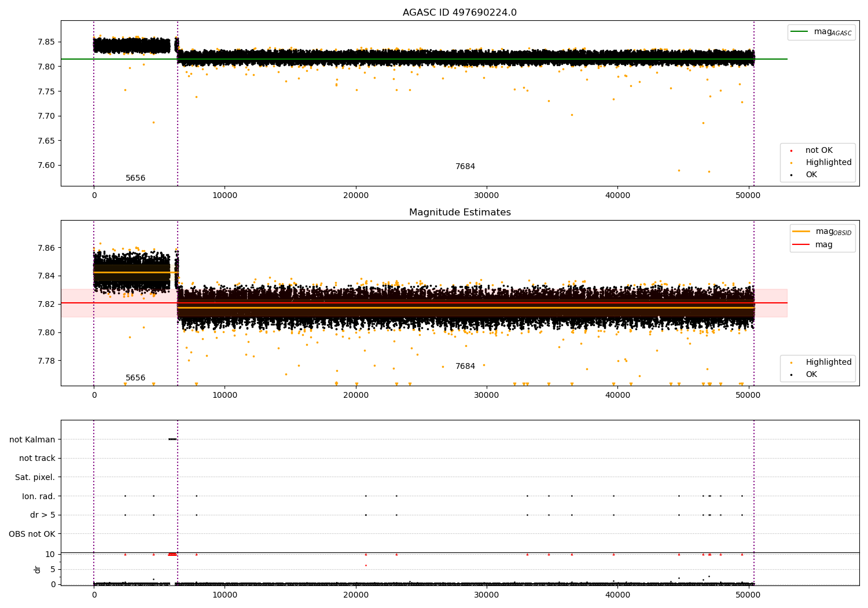Click the 'Sat. pixel.' row label

pos(35,478)
